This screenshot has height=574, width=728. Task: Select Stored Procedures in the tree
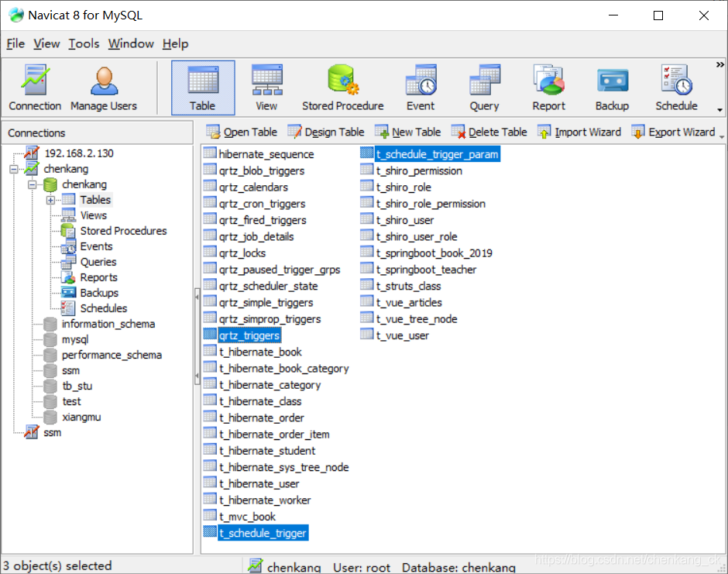123,231
